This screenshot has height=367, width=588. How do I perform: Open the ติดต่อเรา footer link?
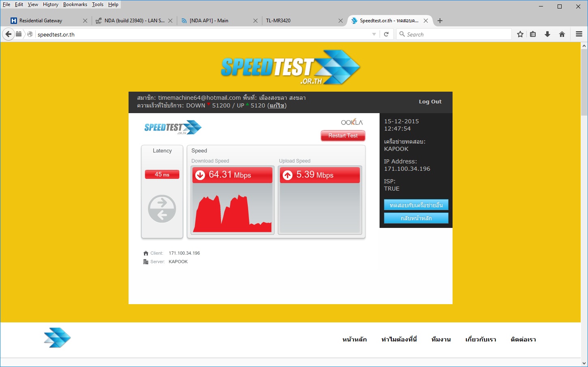[523, 339]
